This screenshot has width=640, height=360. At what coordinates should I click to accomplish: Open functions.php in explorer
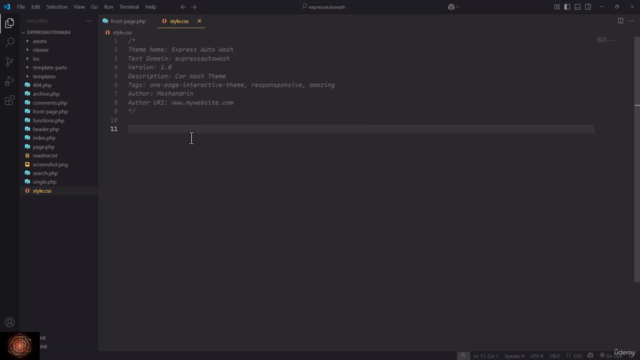coord(49,120)
